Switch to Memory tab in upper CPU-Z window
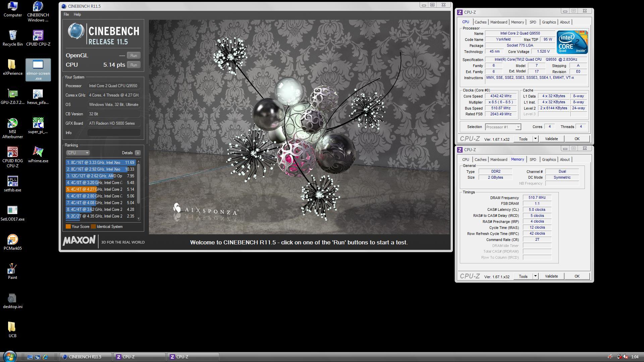This screenshot has width=644, height=362. pyautogui.click(x=517, y=22)
